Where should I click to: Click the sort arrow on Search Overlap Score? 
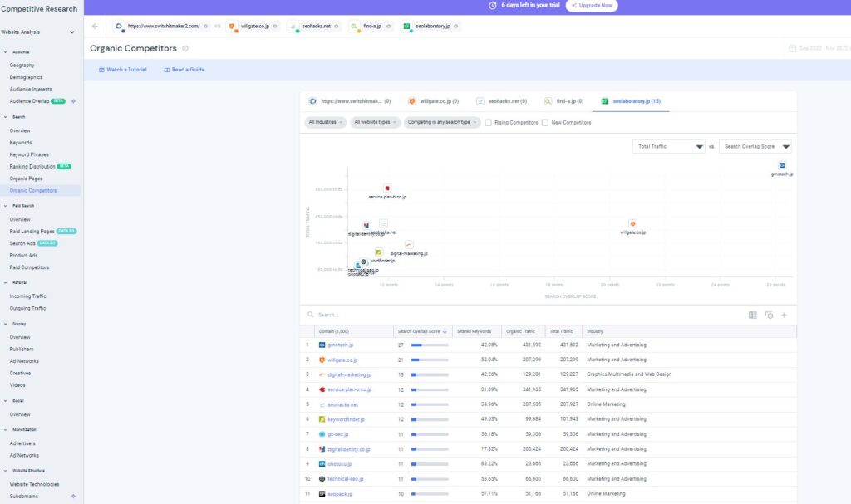[x=445, y=331]
